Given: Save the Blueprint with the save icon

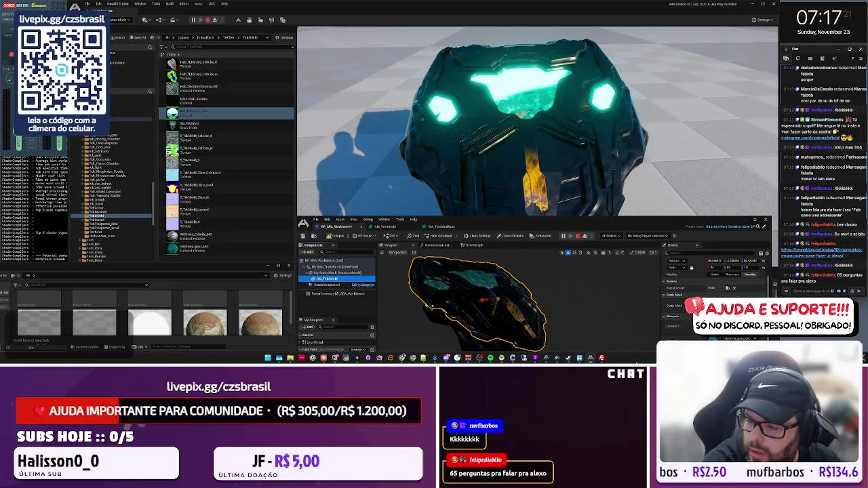Looking at the screenshot, I should (303, 236).
